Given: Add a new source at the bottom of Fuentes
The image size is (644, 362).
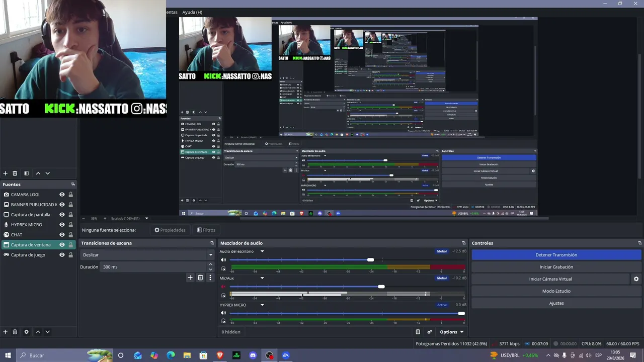Looking at the screenshot, I should point(6,332).
